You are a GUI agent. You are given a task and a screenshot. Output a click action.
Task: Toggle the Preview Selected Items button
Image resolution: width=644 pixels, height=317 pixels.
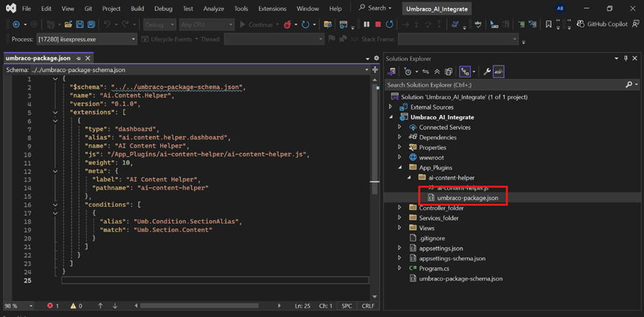[499, 72]
